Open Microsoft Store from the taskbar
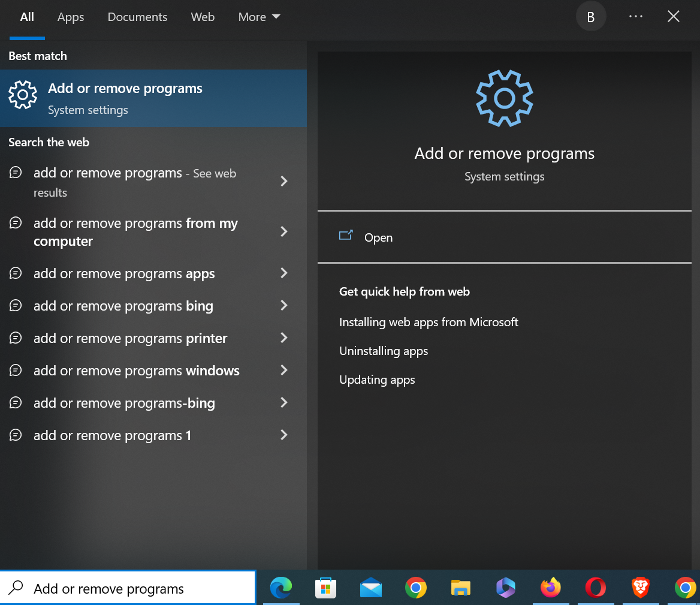Screen dimensions: 700x605 (326, 588)
